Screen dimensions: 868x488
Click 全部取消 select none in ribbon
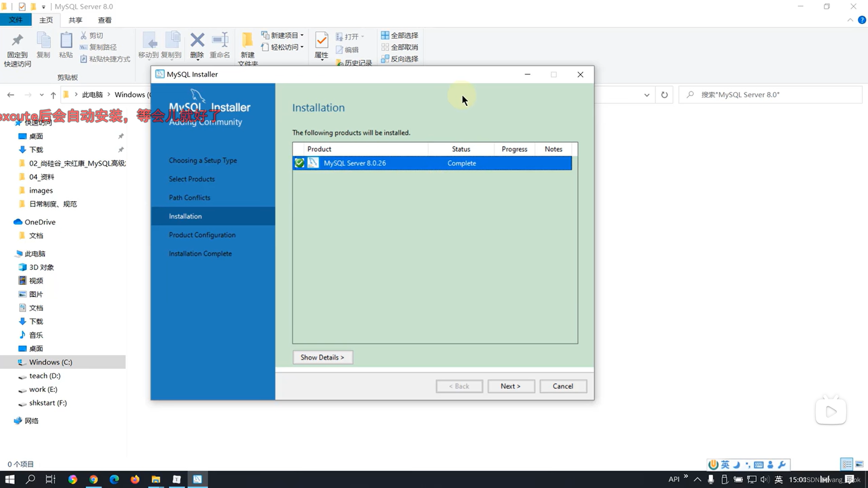(x=400, y=47)
